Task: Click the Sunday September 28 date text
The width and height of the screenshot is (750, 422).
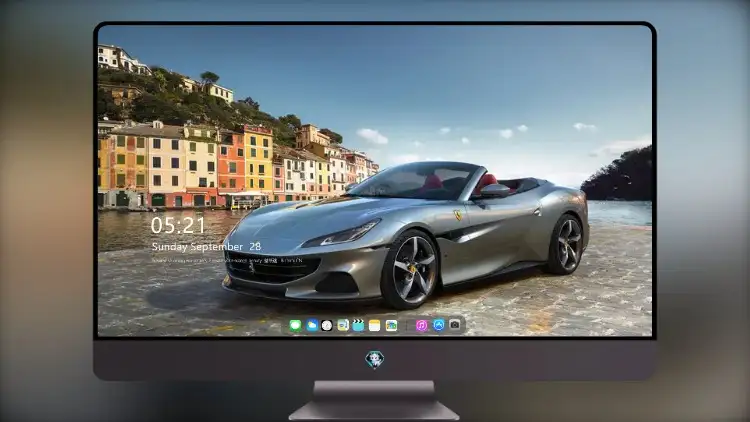Action: pos(206,246)
